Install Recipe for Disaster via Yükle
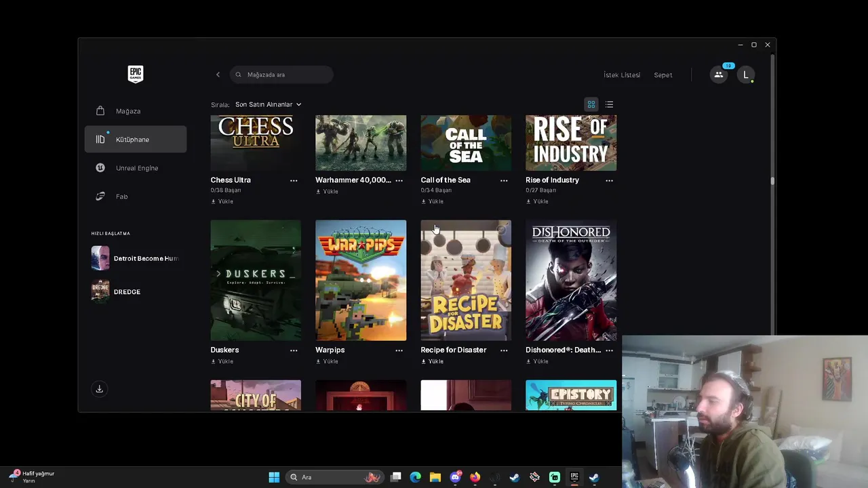 432,361
